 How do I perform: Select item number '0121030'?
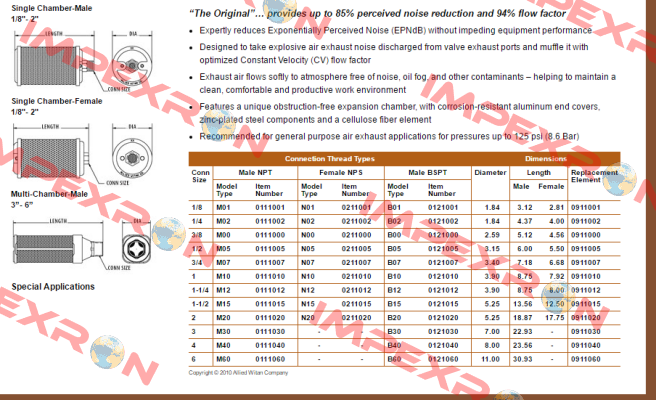443,331
